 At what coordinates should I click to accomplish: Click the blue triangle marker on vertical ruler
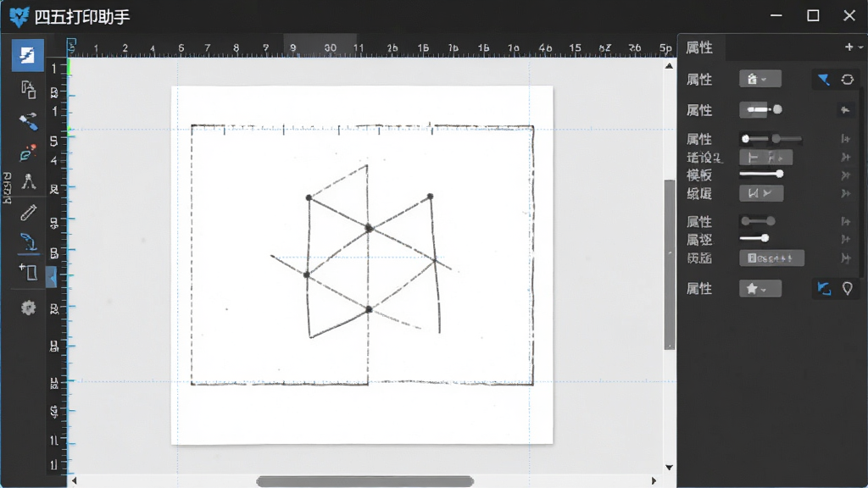(52, 277)
